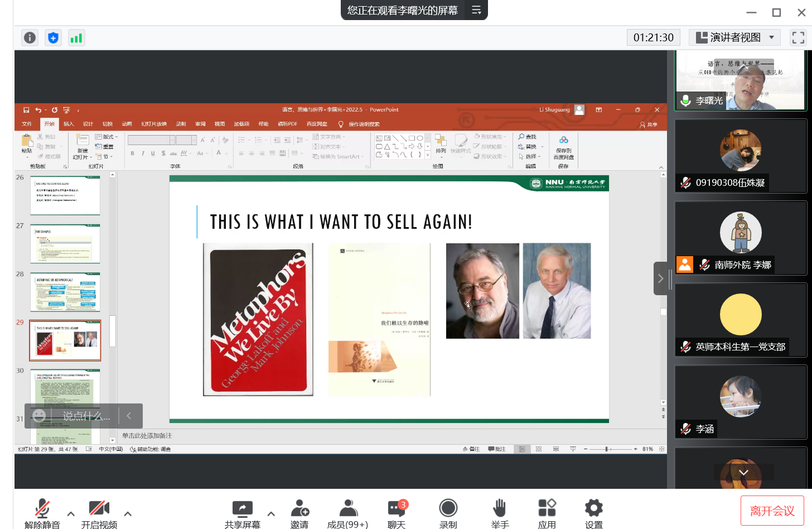The height and width of the screenshot is (529, 812).
Task: Expand audio options arrow beside microphone
Action: click(71, 513)
